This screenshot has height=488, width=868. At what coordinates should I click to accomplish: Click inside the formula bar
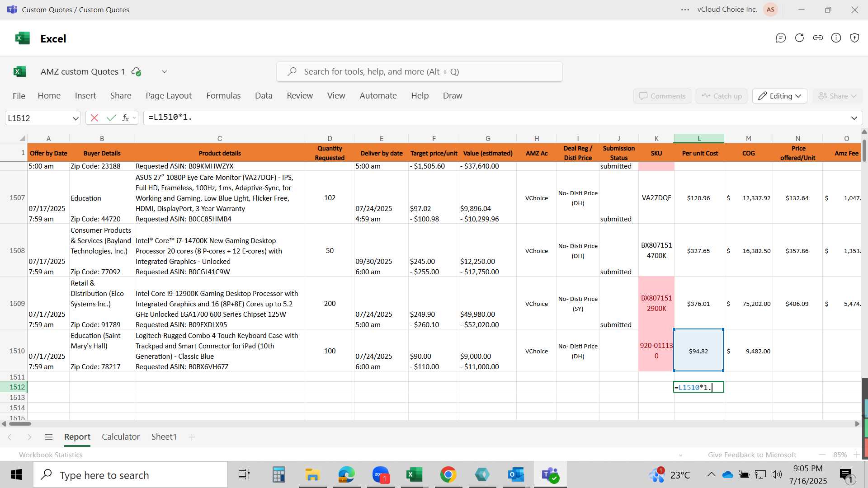pos(497,117)
